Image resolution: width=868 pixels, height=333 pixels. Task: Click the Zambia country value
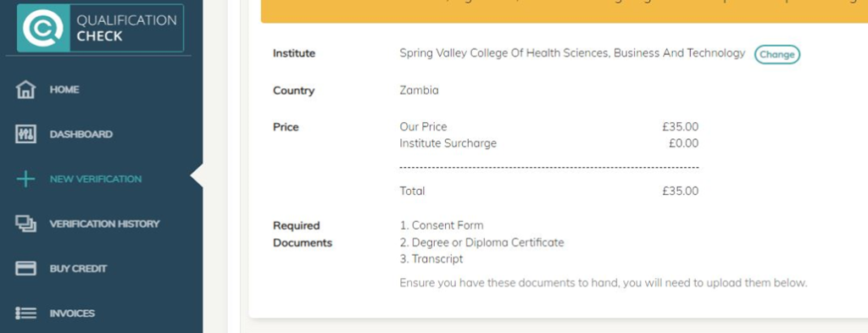coord(419,90)
